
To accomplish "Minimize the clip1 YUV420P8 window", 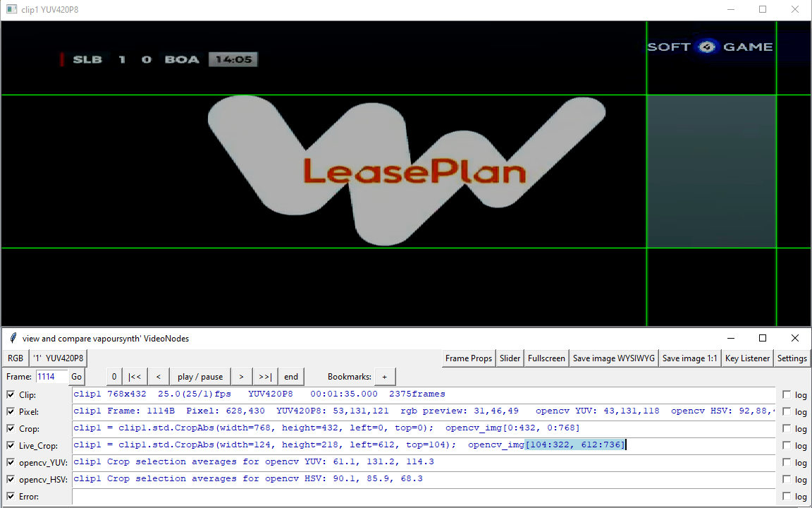I will [x=731, y=9].
